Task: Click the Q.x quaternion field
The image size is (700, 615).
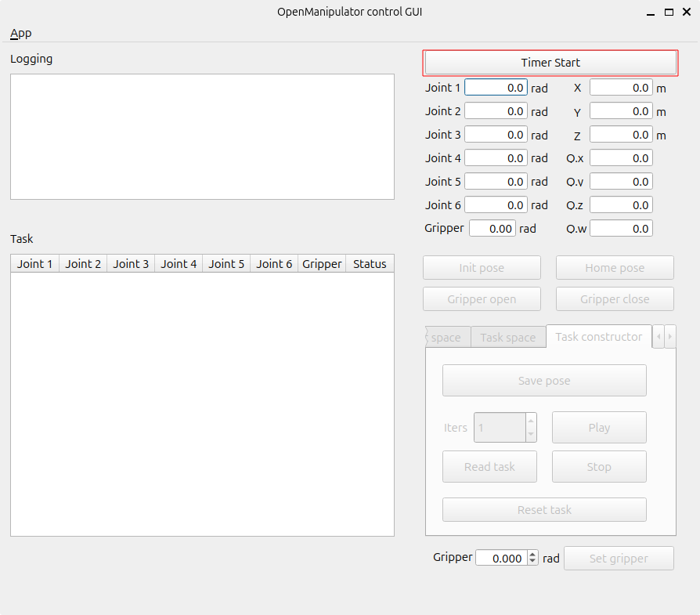Action: pos(621,158)
